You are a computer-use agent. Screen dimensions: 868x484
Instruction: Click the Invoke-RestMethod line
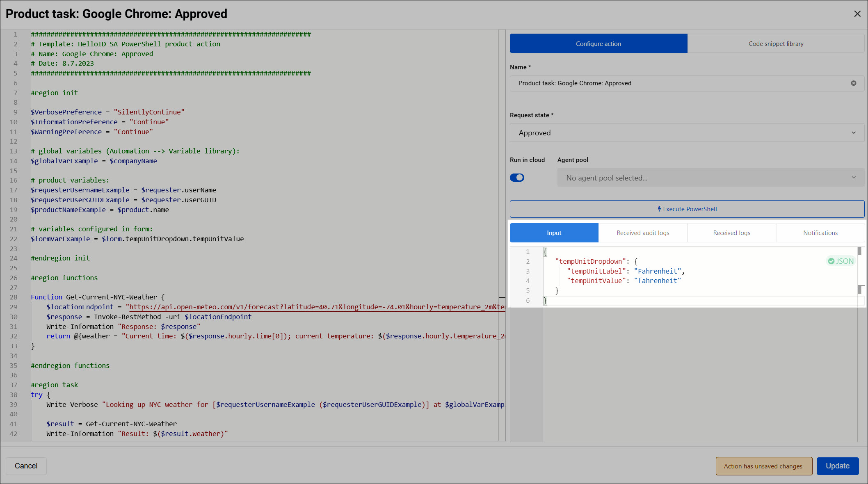pos(149,317)
